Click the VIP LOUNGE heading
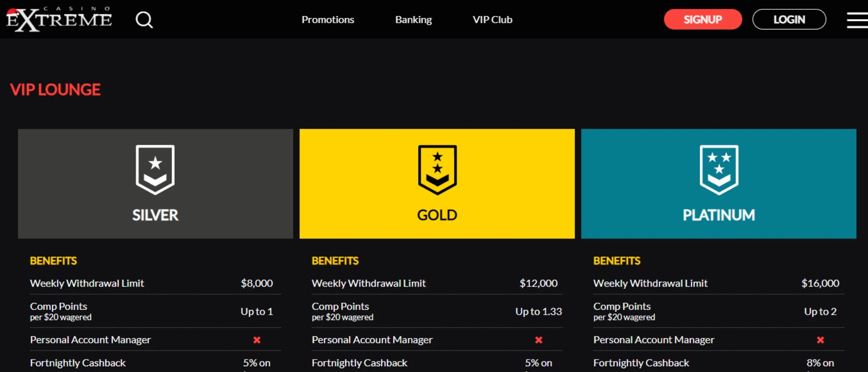The height and width of the screenshot is (372, 868). click(55, 90)
